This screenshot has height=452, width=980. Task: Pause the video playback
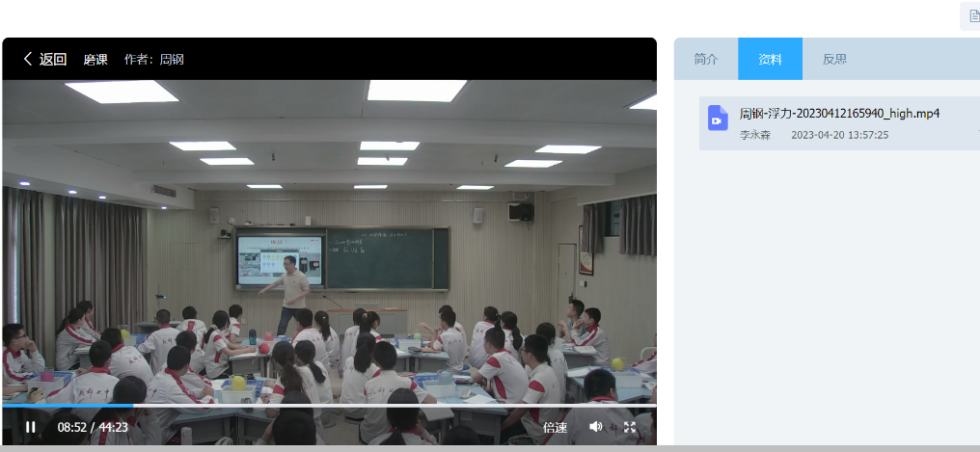pyautogui.click(x=30, y=427)
